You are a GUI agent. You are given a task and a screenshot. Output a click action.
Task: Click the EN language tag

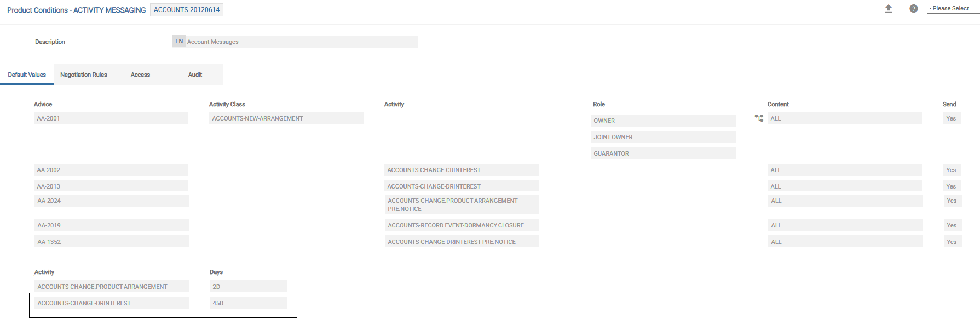coord(179,42)
